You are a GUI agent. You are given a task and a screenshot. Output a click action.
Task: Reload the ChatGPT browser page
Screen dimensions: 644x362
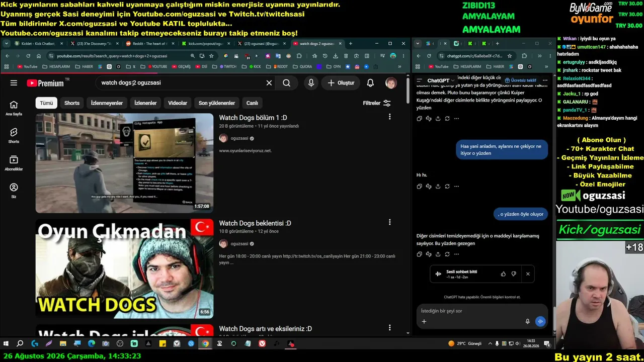tap(429, 56)
